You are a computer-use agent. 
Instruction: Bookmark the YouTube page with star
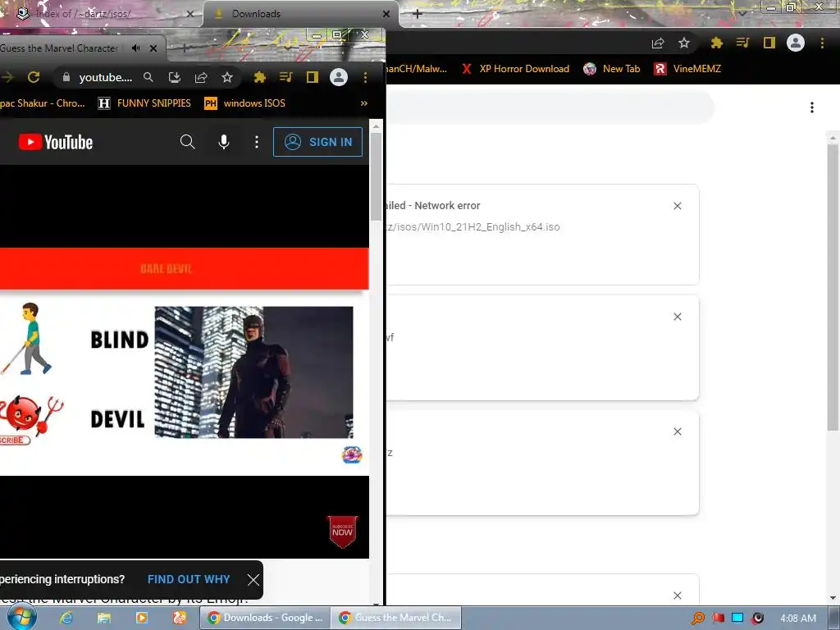click(x=227, y=77)
